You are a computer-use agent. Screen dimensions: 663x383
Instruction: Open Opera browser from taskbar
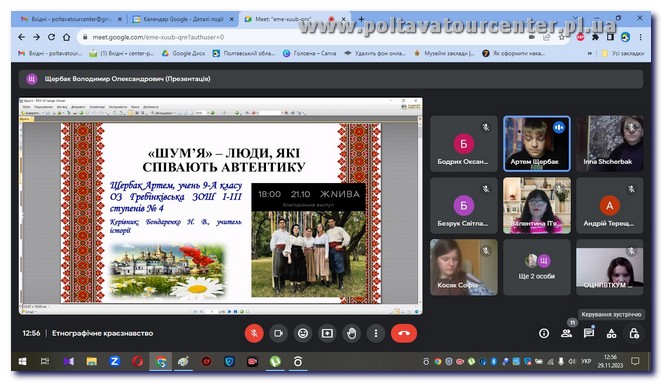point(137,361)
